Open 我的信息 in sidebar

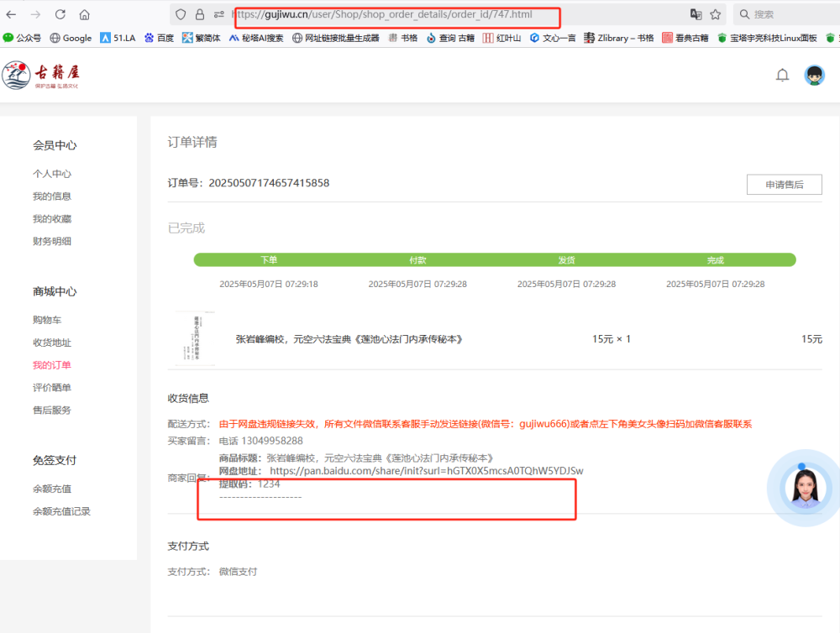tap(52, 196)
